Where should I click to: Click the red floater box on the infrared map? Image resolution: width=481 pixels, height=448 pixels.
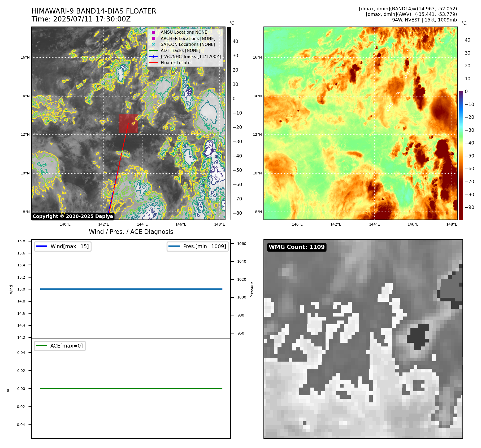click(x=128, y=124)
